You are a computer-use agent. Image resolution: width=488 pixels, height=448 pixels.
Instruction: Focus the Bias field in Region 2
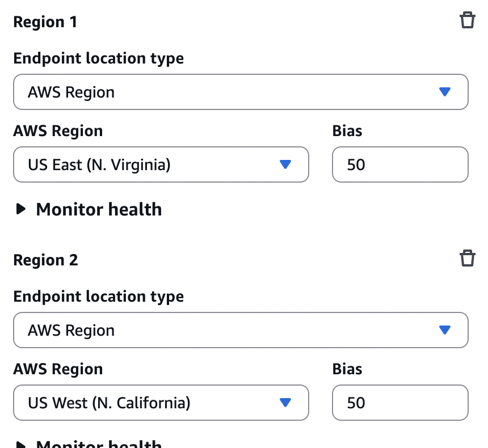400,403
